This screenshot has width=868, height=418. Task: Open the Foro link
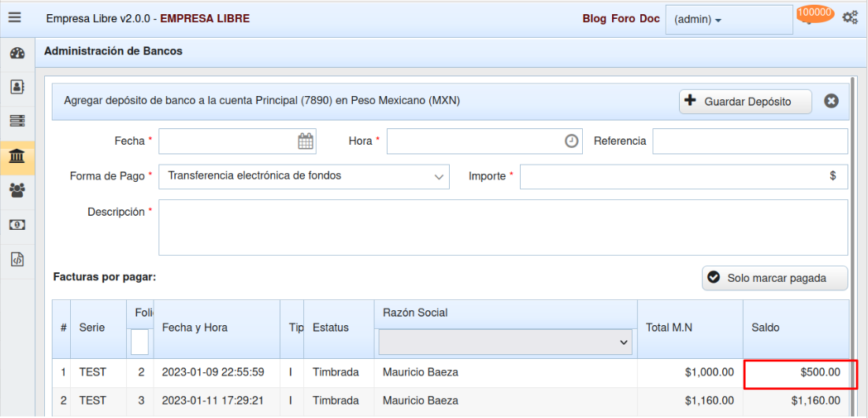(623, 19)
